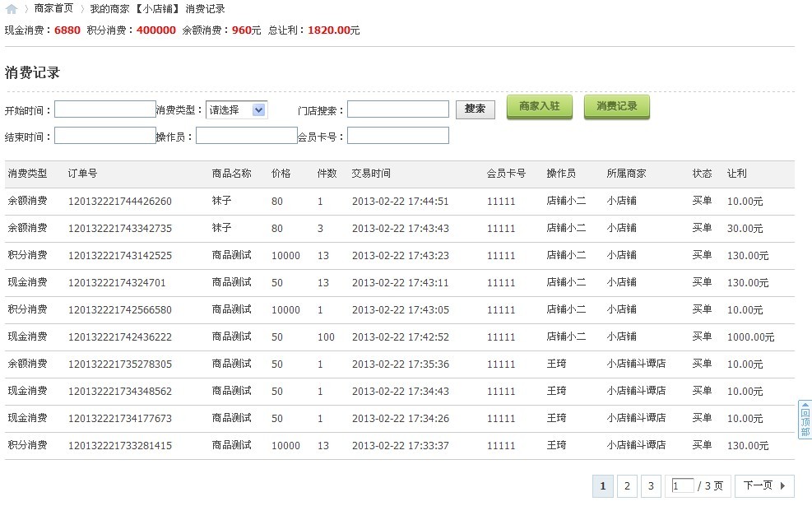Click the 订单号 column header

82,174
